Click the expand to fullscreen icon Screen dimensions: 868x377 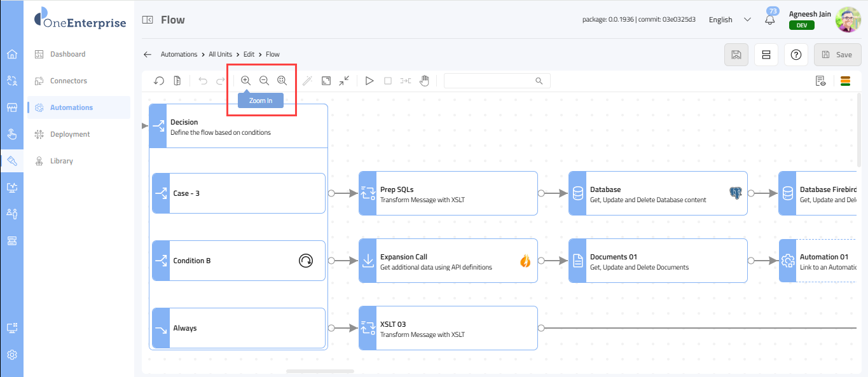(326, 81)
